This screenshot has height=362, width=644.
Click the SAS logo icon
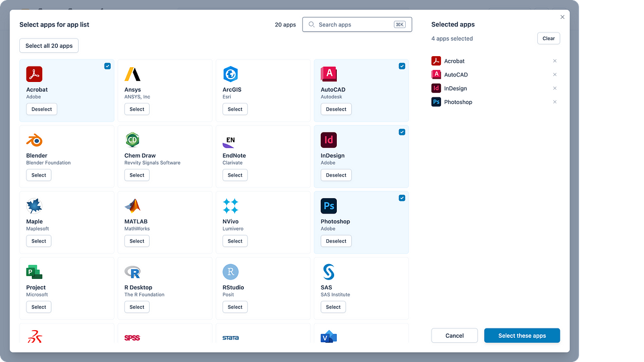click(x=329, y=272)
